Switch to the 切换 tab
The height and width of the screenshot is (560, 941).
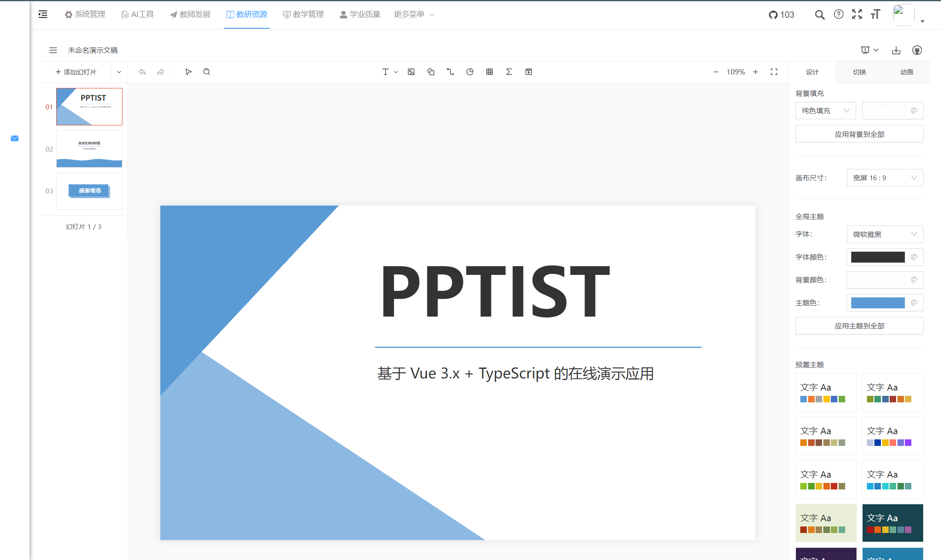[x=859, y=72]
